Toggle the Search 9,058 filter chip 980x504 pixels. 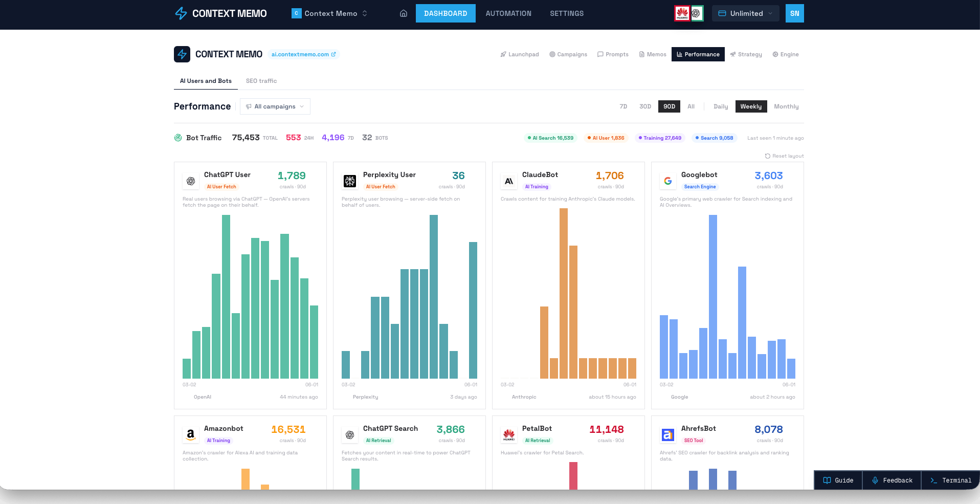click(715, 138)
